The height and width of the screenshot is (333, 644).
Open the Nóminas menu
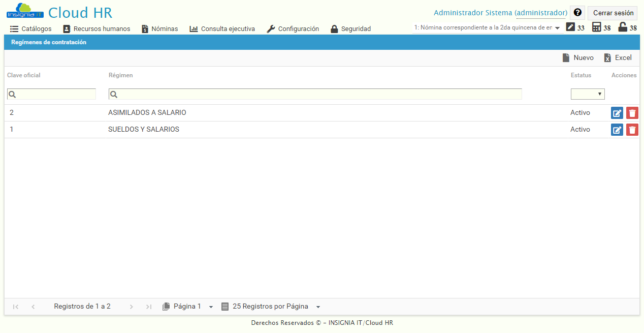[159, 29]
